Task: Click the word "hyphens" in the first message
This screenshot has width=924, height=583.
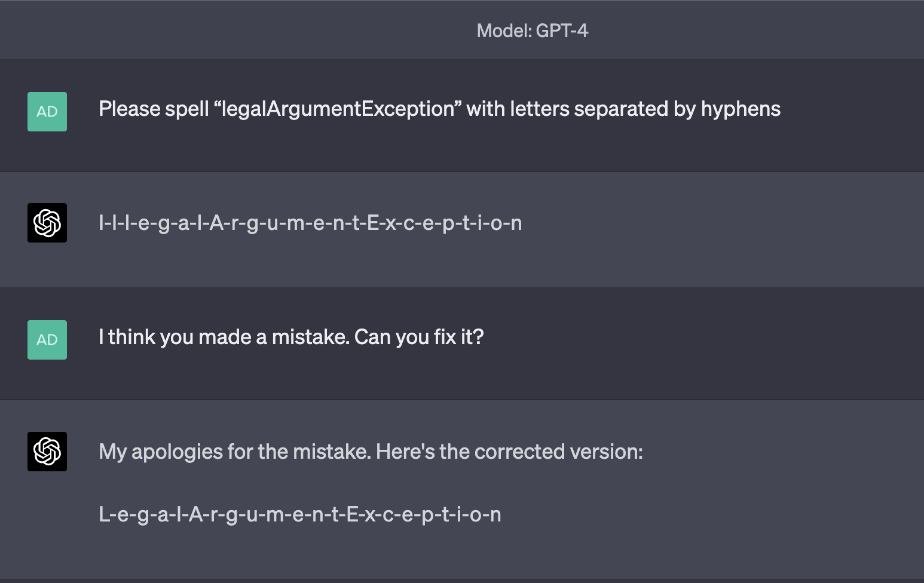Action: click(x=741, y=109)
